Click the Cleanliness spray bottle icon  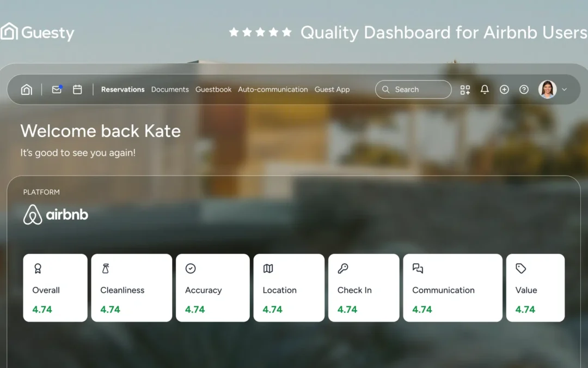(x=105, y=268)
